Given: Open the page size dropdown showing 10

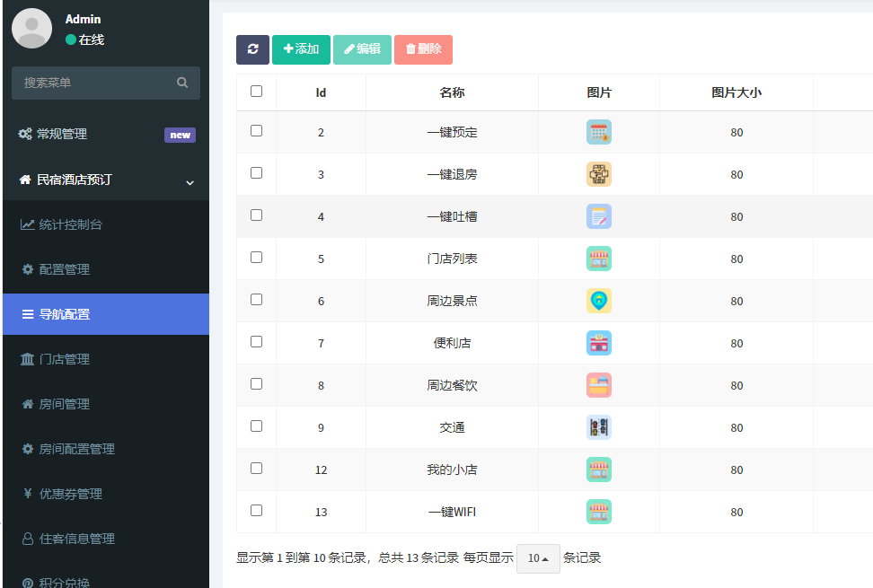Looking at the screenshot, I should coord(538,558).
